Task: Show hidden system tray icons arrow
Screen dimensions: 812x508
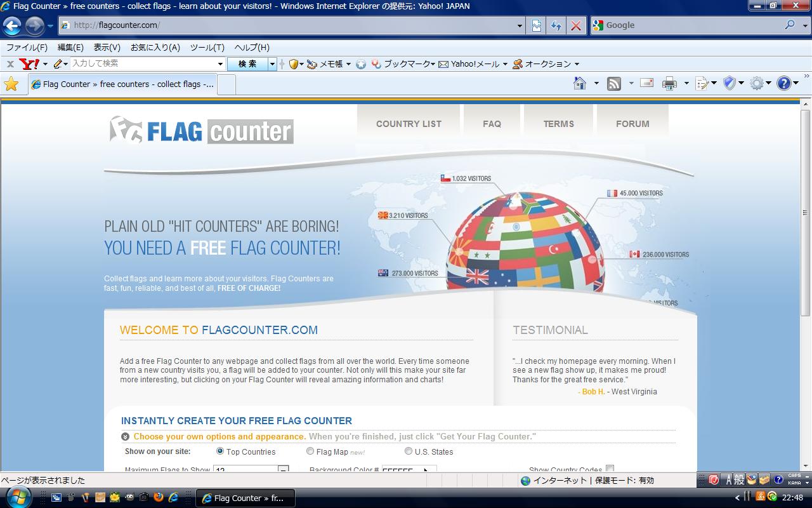Action: tap(737, 498)
